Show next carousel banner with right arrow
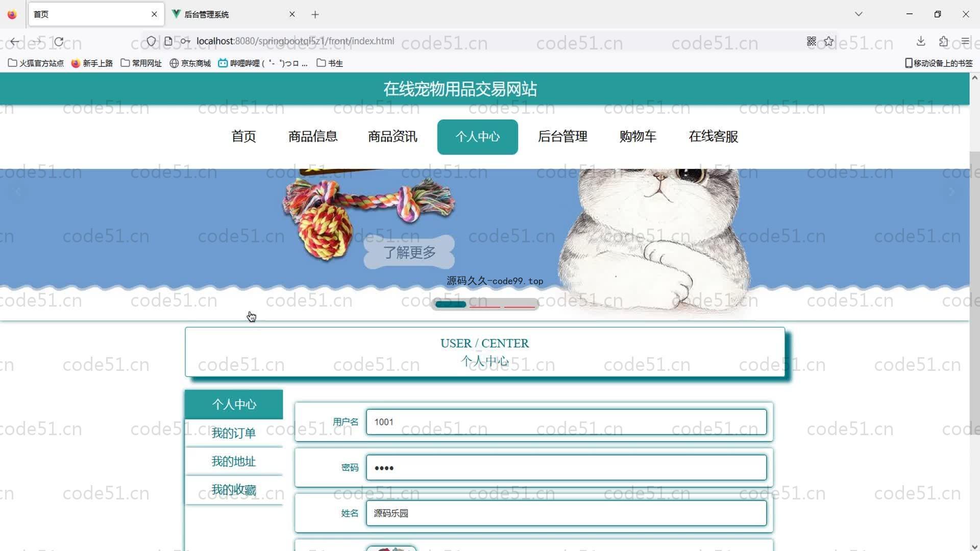Screen dimensions: 980x551 tap(951, 192)
